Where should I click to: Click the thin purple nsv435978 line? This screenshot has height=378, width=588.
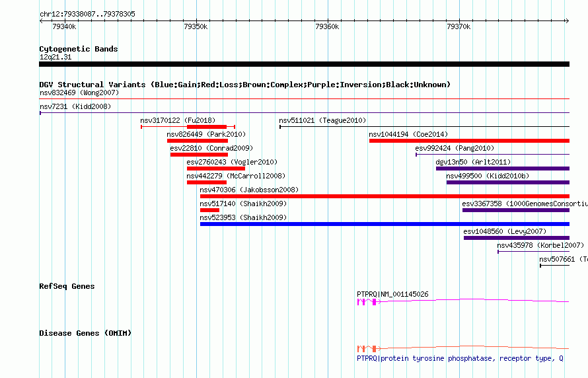tap(534, 252)
